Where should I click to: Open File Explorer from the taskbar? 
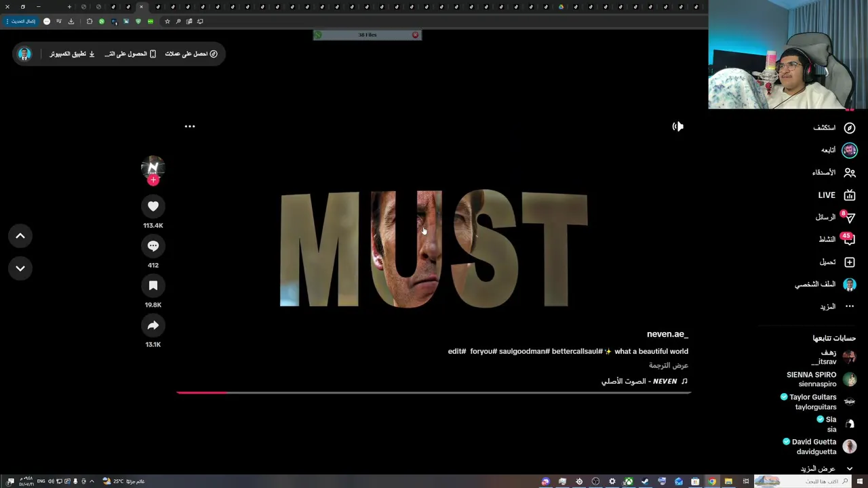pyautogui.click(x=728, y=481)
